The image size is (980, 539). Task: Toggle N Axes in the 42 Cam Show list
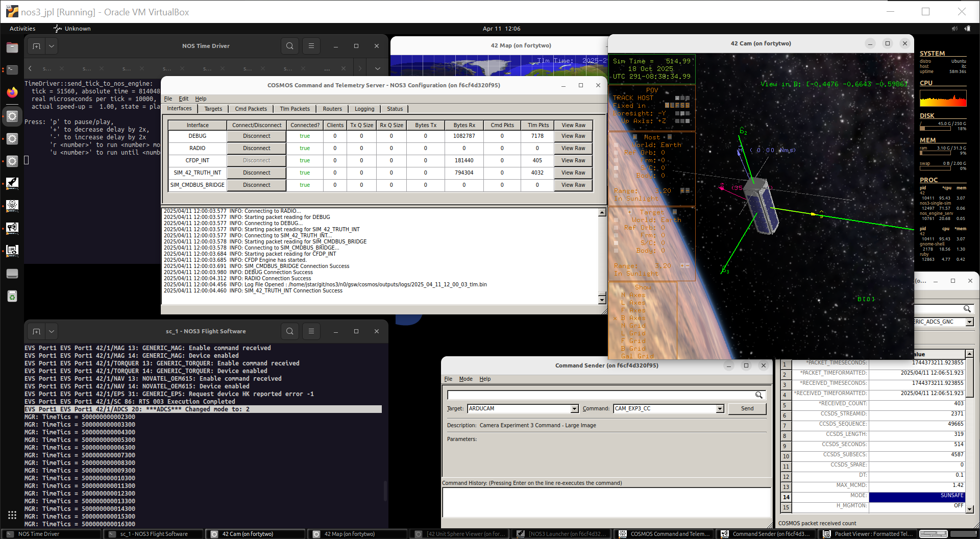633,295
